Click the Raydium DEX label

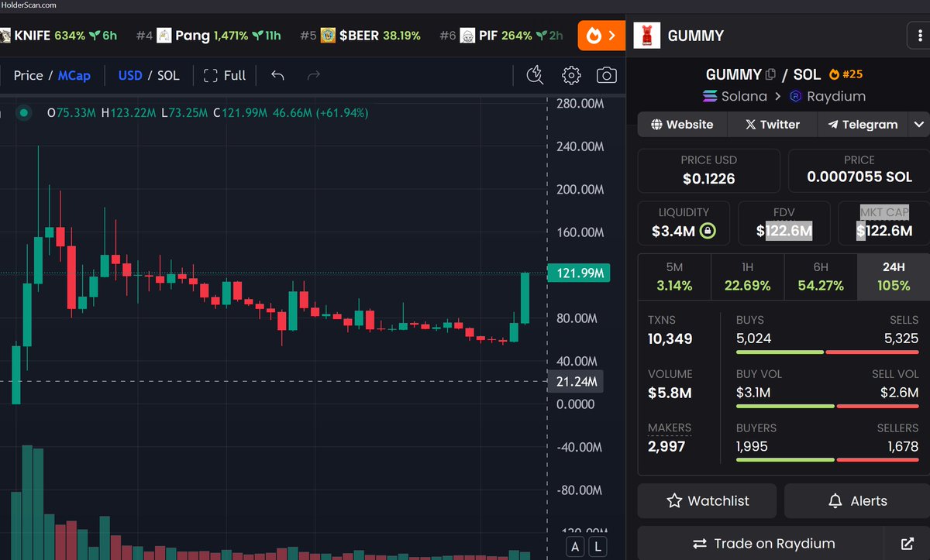click(828, 96)
